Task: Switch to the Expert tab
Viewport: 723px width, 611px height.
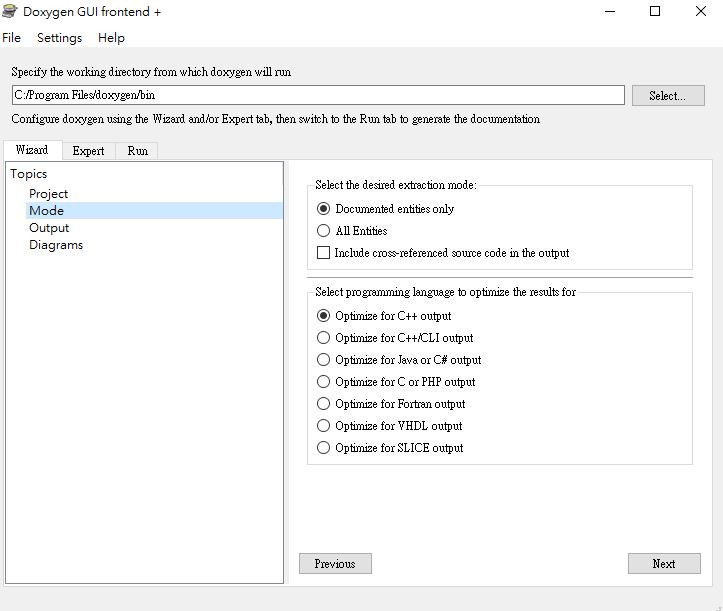Action: (88, 151)
